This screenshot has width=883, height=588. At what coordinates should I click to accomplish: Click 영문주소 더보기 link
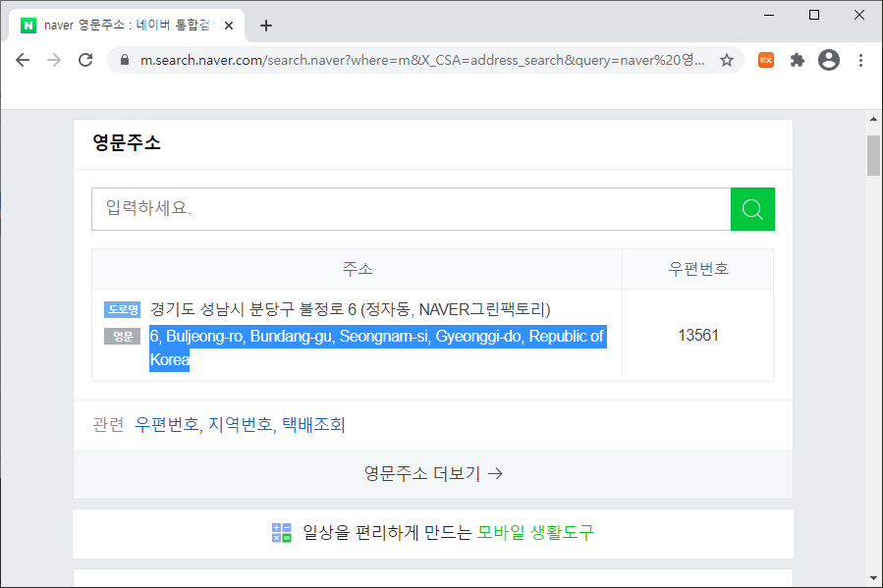pyautogui.click(x=432, y=474)
